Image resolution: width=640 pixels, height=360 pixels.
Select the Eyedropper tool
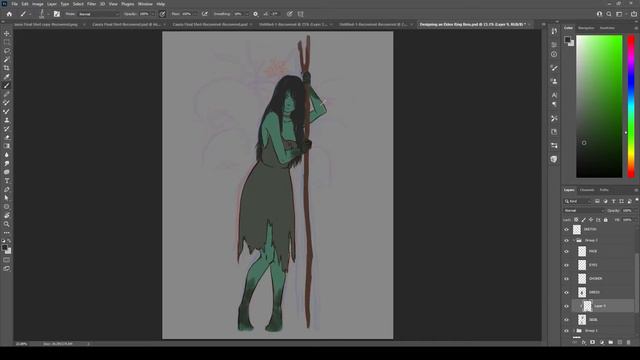tap(7, 77)
